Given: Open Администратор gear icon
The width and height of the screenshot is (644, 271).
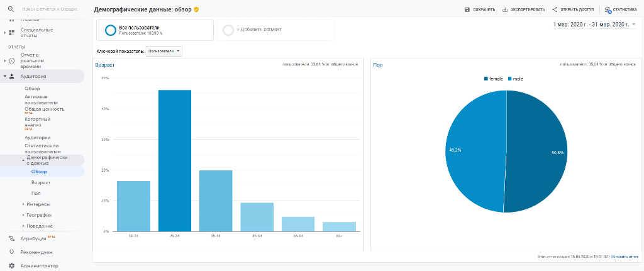Looking at the screenshot, I should coord(11,266).
